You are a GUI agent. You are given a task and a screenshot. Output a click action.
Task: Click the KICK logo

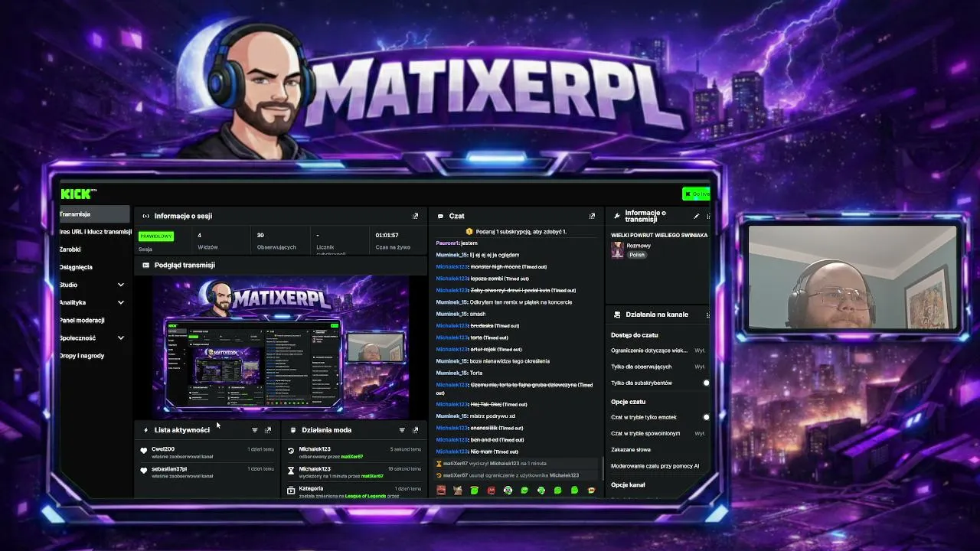coord(77,194)
